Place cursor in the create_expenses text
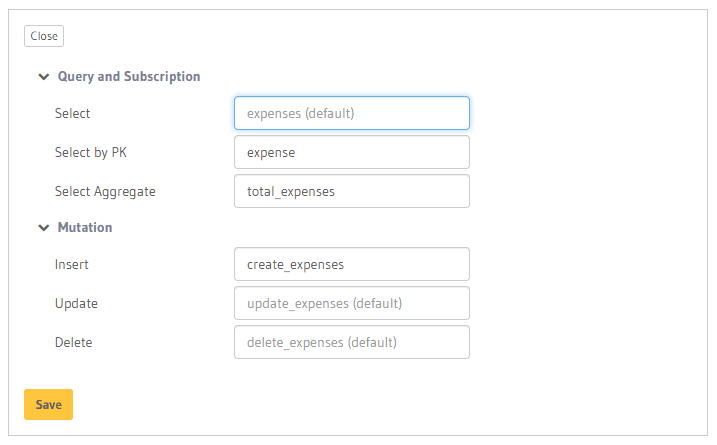Screen dimensions: 717x445 tap(295, 264)
